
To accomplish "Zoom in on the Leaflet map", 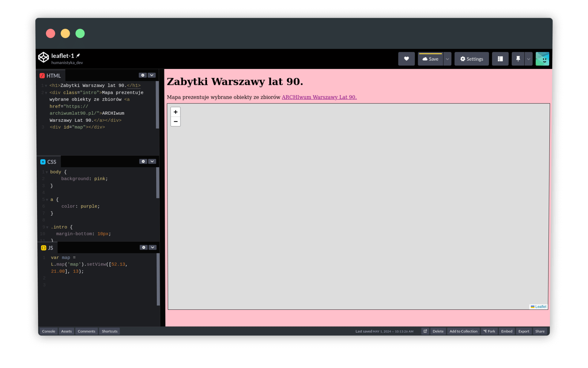I will pos(175,112).
